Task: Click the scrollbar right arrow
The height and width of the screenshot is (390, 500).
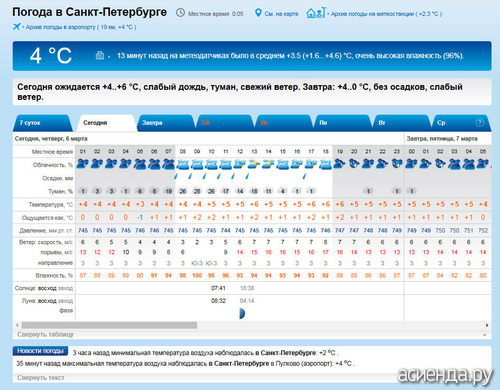Action: 487,325
